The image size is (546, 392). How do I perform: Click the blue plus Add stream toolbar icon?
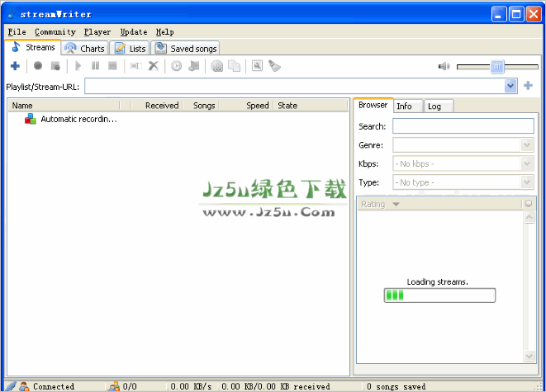point(15,66)
